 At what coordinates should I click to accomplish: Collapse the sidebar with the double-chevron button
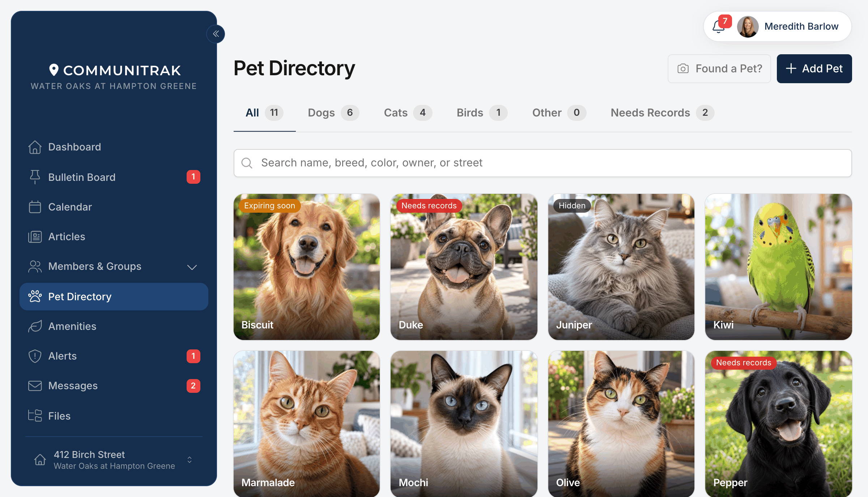pos(216,34)
